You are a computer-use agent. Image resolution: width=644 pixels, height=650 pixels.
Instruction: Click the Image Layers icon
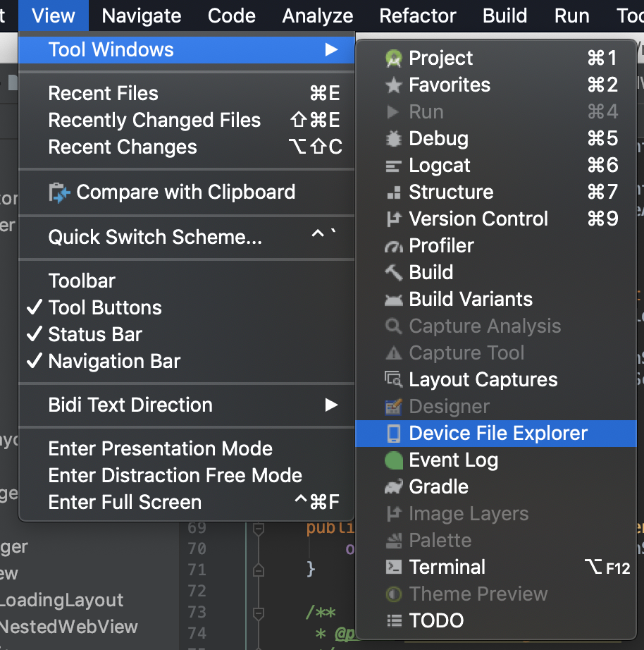pyautogui.click(x=393, y=514)
